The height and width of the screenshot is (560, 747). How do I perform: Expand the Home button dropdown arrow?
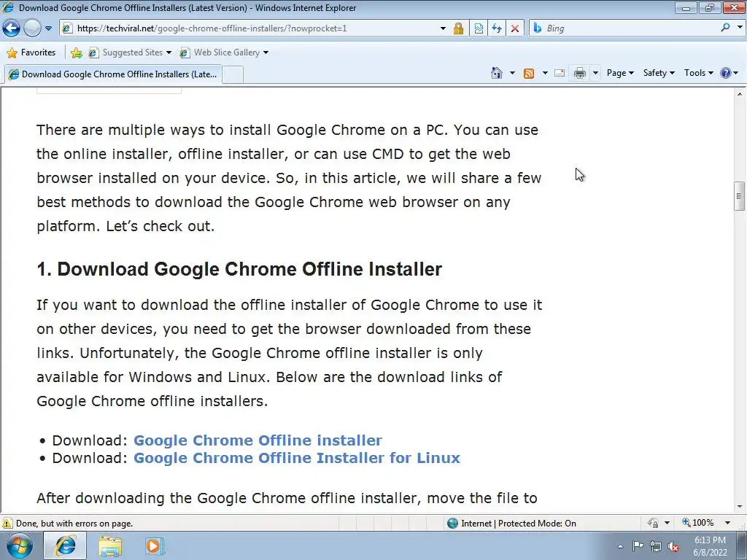(x=512, y=73)
